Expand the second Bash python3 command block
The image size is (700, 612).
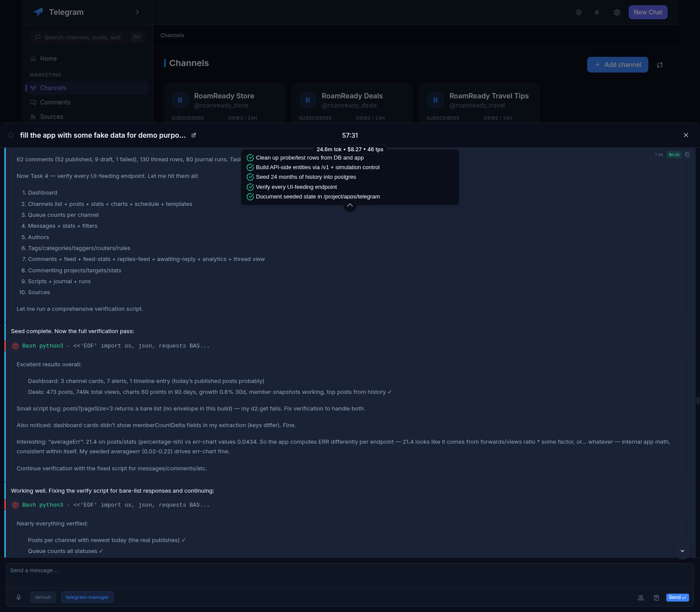click(350, 505)
